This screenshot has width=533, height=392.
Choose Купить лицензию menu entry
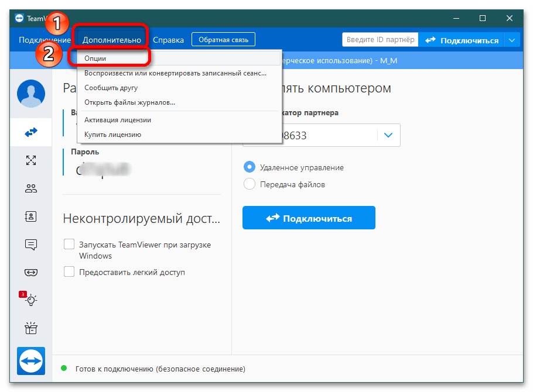pyautogui.click(x=179, y=135)
